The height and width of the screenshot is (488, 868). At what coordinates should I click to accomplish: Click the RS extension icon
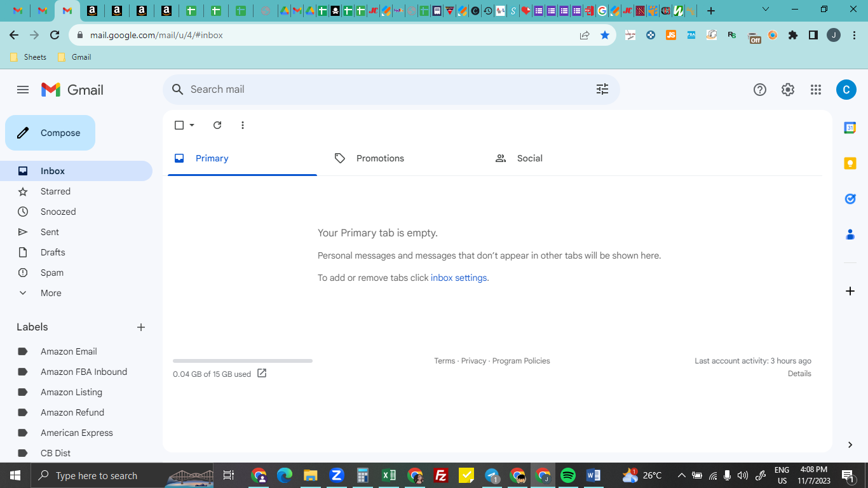pos(732,35)
